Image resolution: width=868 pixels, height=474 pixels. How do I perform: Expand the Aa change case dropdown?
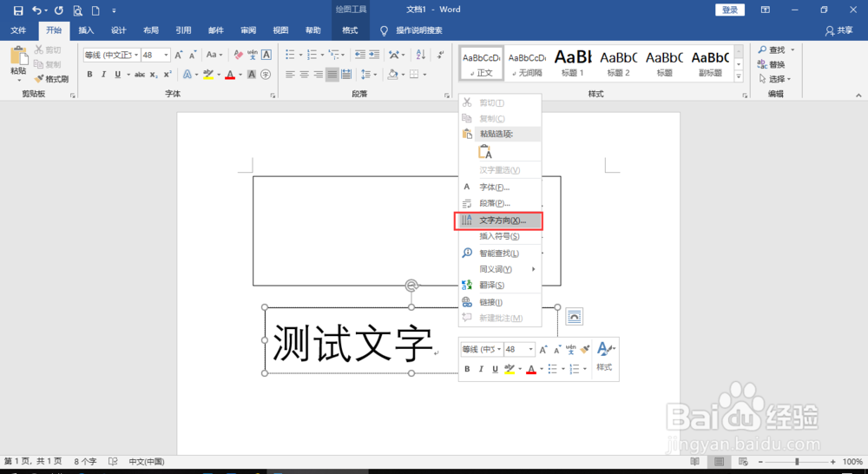pyautogui.click(x=214, y=55)
